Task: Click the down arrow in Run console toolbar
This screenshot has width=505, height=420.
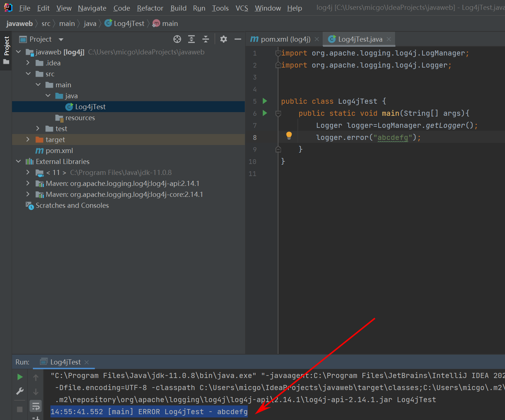Action: (36, 392)
